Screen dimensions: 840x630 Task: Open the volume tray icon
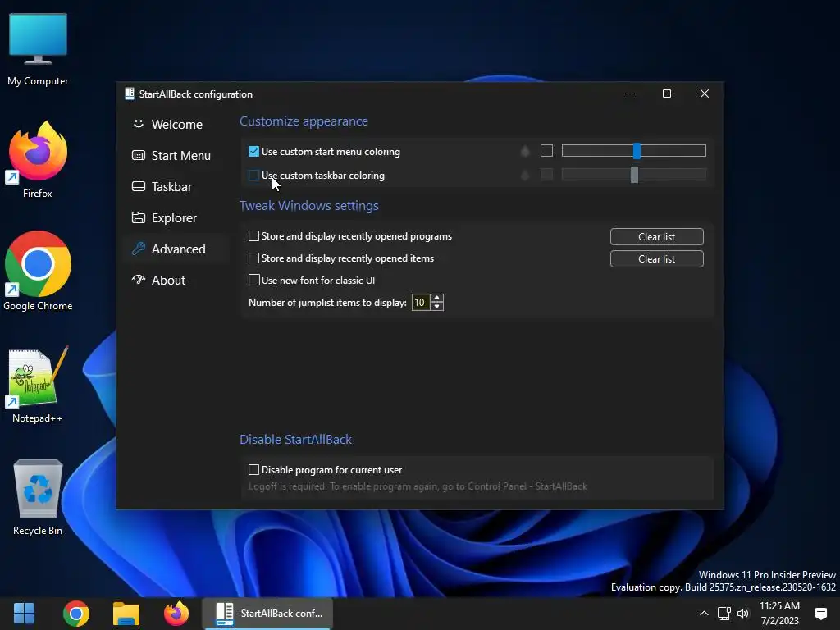(x=742, y=614)
